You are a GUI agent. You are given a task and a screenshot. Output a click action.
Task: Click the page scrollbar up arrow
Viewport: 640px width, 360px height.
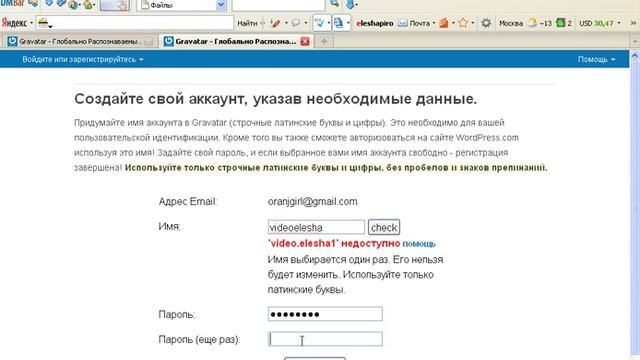click(x=635, y=55)
